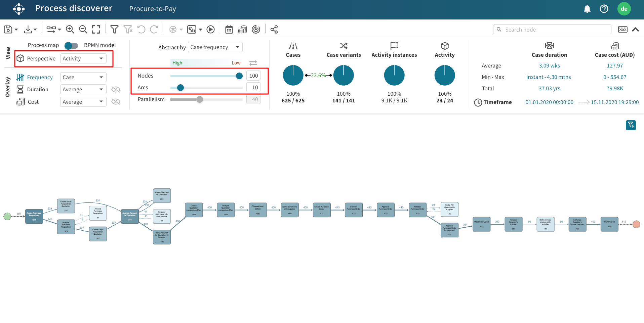Open the Abstract by Case frequency dropdown
Viewport: 644px width, 323px height.
click(215, 47)
